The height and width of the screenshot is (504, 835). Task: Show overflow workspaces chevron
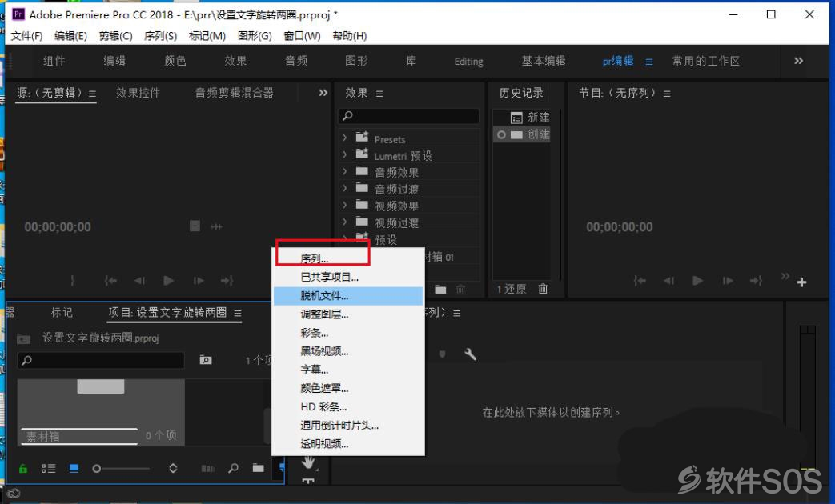pyautogui.click(x=798, y=61)
